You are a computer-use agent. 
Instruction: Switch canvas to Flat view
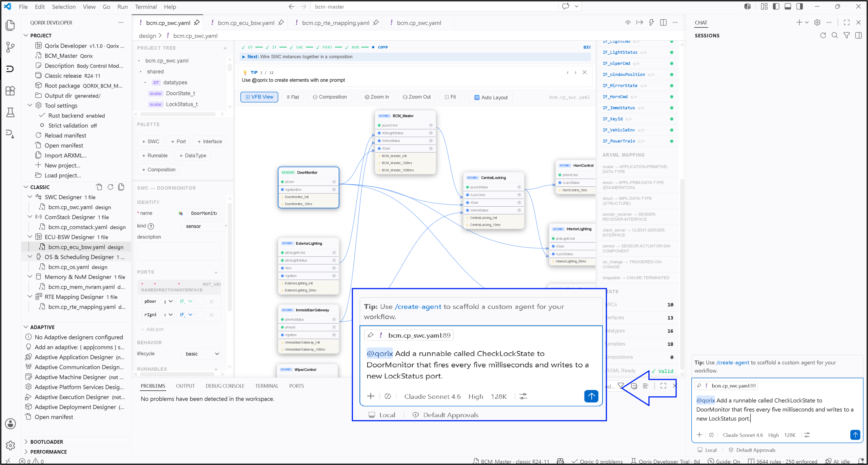293,97
